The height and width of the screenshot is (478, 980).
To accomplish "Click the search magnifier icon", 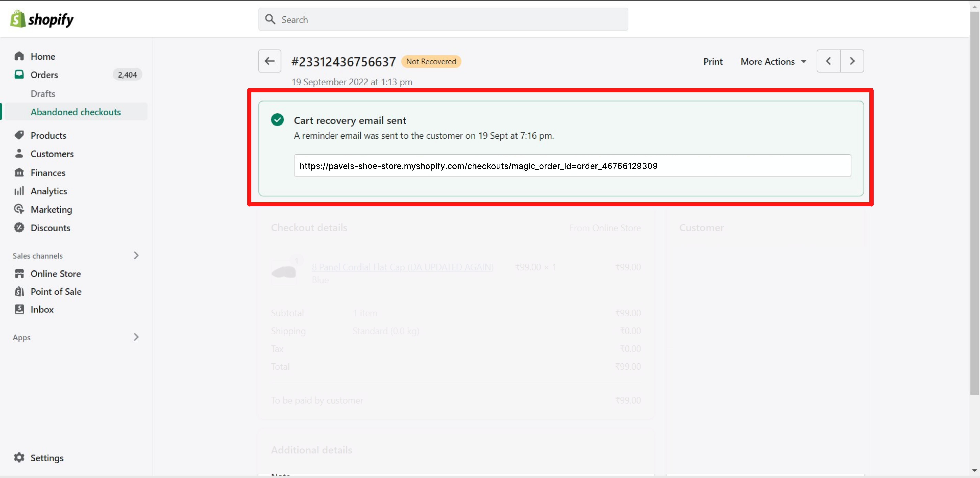I will 270,19.
